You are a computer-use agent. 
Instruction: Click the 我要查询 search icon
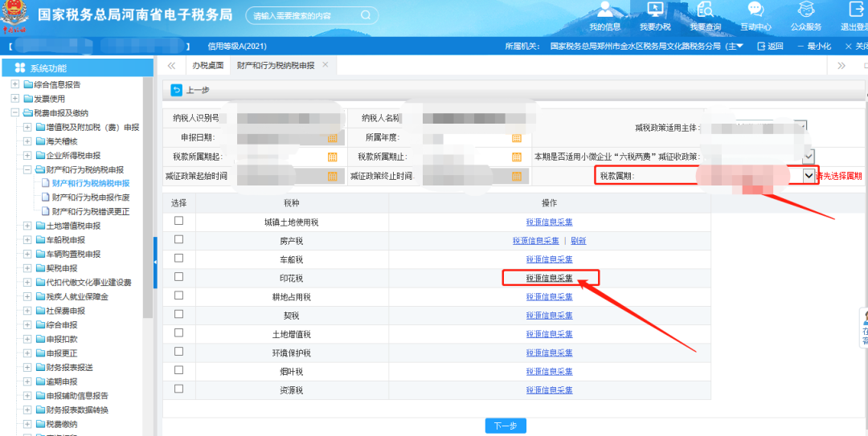coord(706,10)
